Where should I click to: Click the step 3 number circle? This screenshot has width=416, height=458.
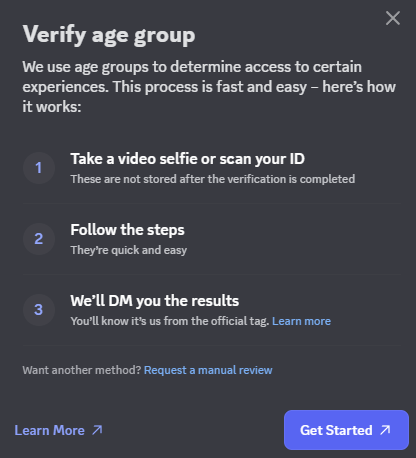tap(39, 310)
